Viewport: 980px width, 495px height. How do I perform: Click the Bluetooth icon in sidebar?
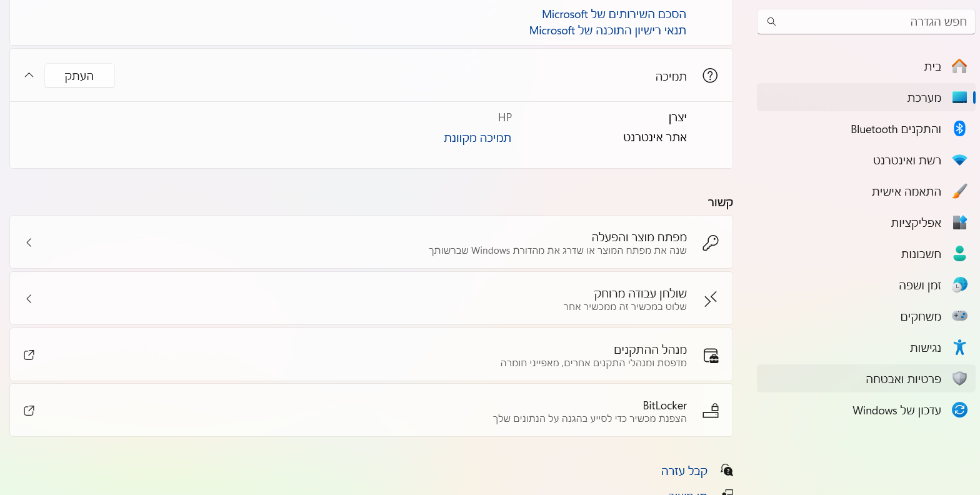tap(959, 129)
